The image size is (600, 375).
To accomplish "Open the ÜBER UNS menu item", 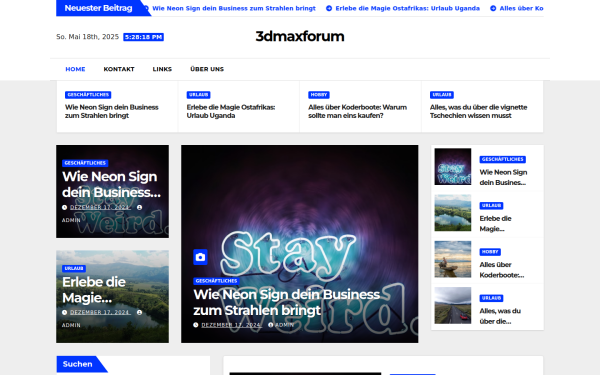I will 207,69.
